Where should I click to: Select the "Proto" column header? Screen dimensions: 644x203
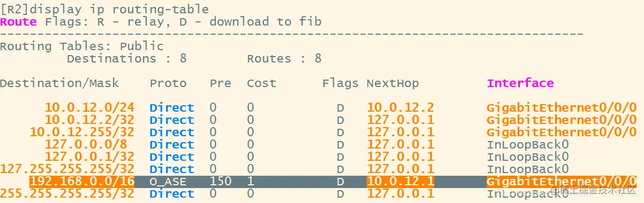tap(168, 83)
